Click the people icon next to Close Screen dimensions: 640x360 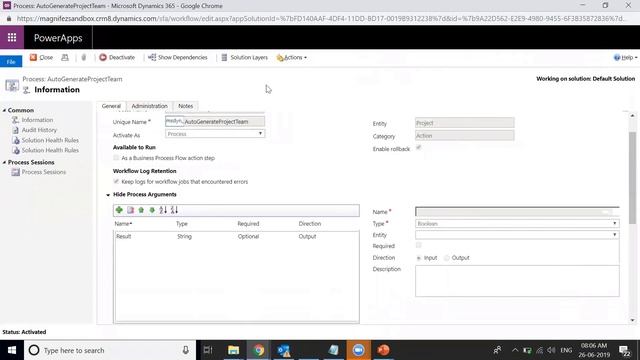pos(65,58)
